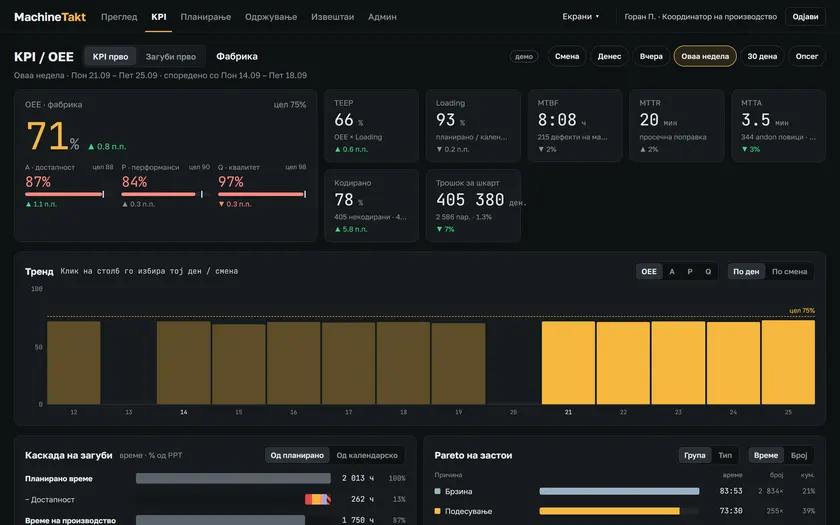Choose the Вчера period chip
This screenshot has height=525, width=840.
click(651, 56)
